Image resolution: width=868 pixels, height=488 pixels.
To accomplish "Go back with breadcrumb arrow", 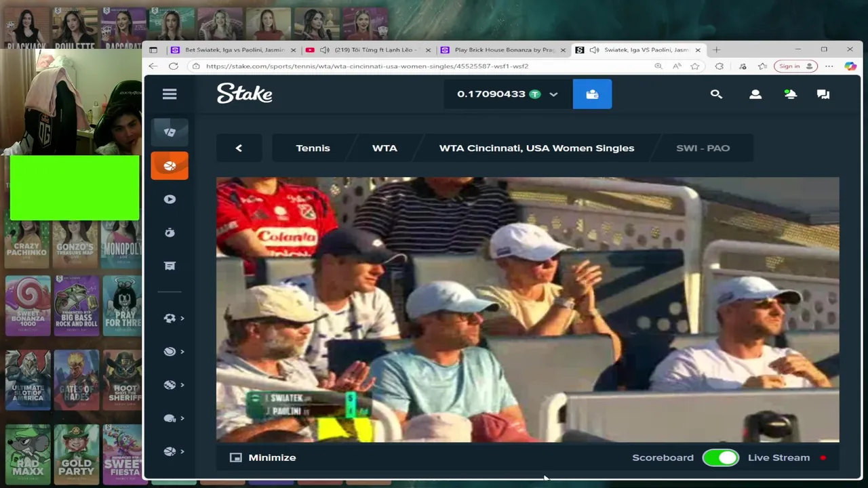I will point(239,148).
